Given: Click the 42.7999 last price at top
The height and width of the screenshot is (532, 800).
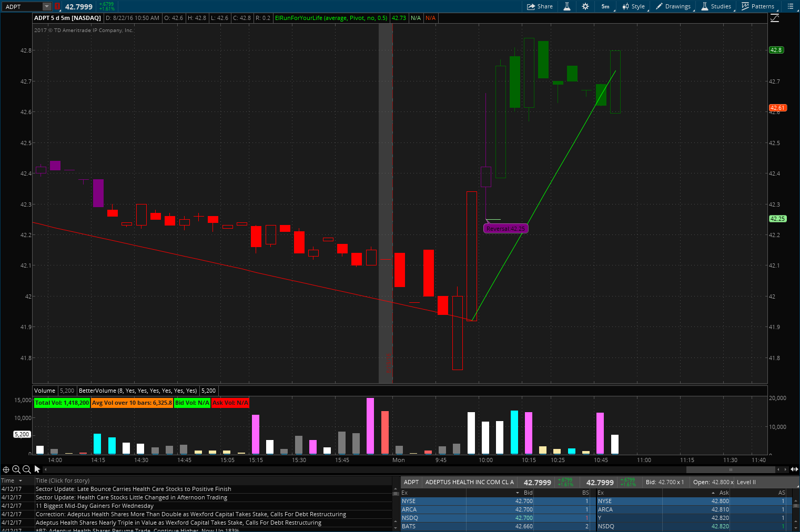Looking at the screenshot, I should 79,7.
